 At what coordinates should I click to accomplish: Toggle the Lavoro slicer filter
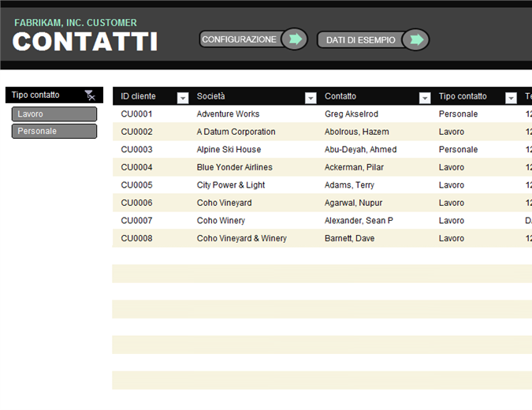tap(54, 114)
